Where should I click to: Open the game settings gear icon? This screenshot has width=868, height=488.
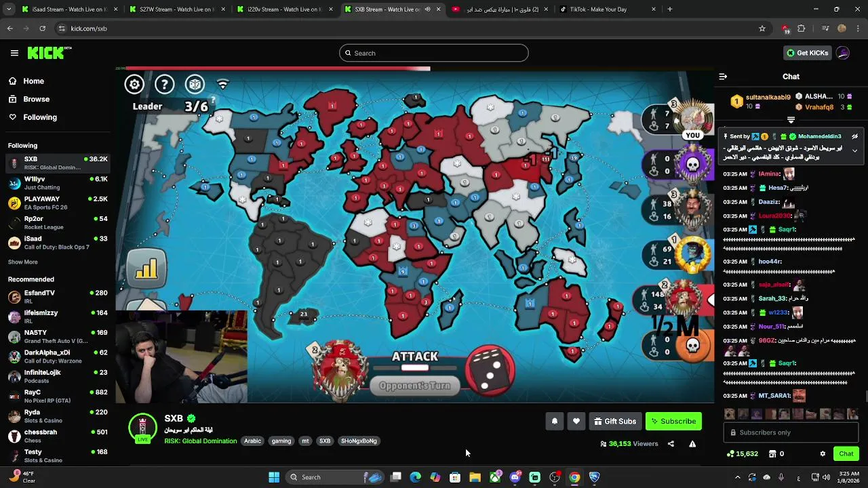coord(134,84)
